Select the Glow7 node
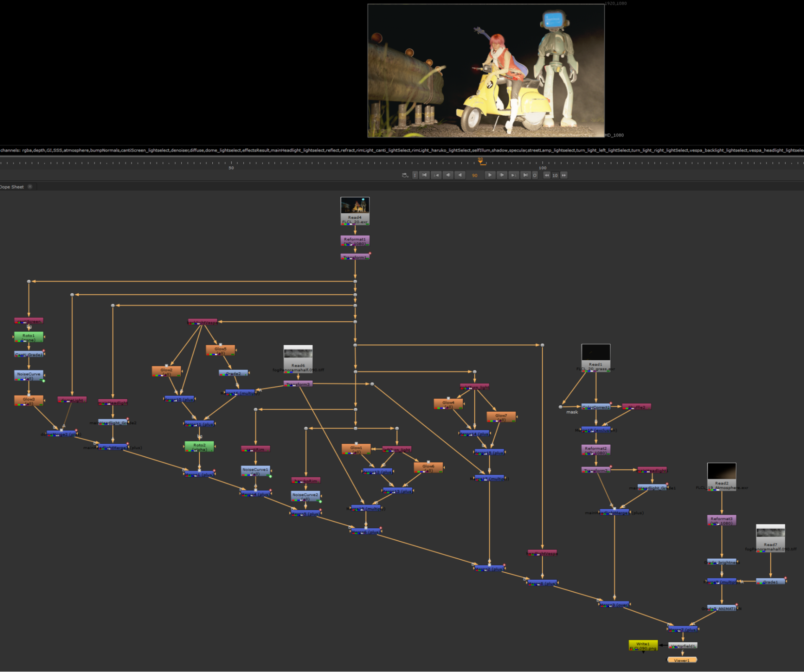Image resolution: width=804 pixels, height=672 pixels. point(501,417)
